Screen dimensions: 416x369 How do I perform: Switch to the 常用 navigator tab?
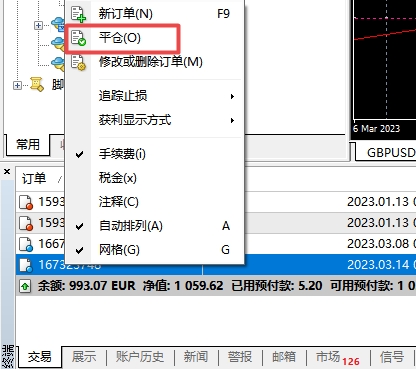tap(28, 145)
